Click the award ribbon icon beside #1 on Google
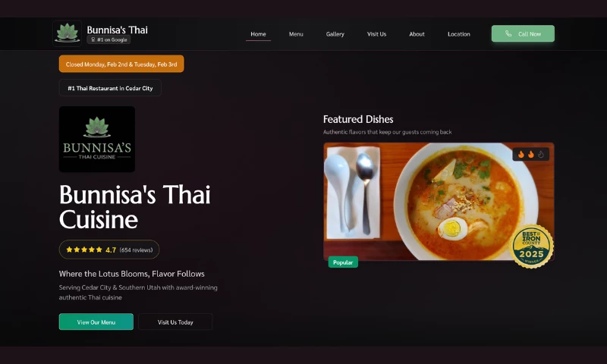The image size is (607, 364). (93, 39)
